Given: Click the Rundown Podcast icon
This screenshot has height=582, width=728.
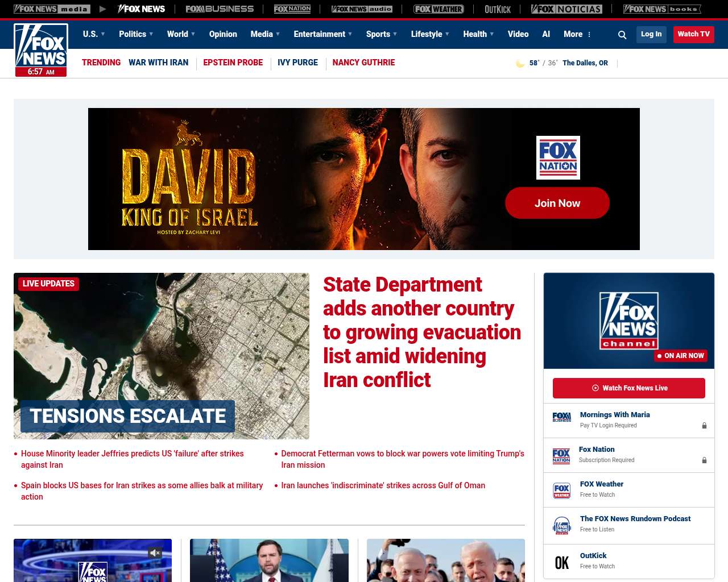Looking at the screenshot, I should (562, 526).
